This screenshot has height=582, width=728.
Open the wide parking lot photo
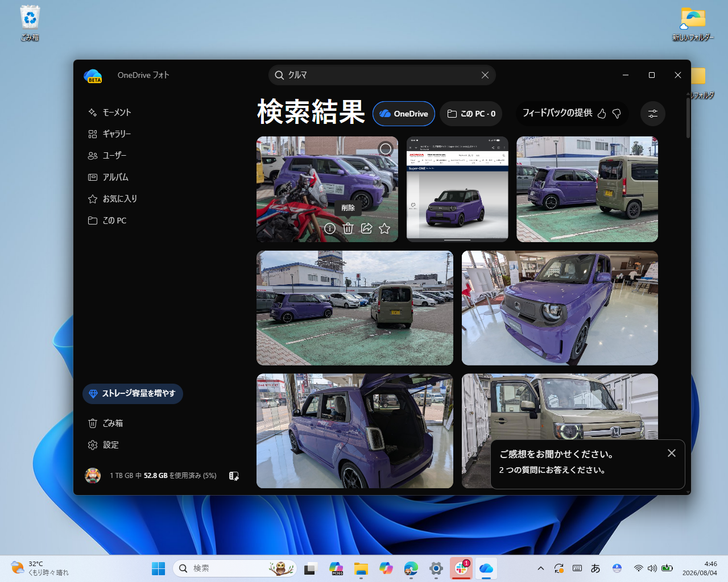[355, 308]
